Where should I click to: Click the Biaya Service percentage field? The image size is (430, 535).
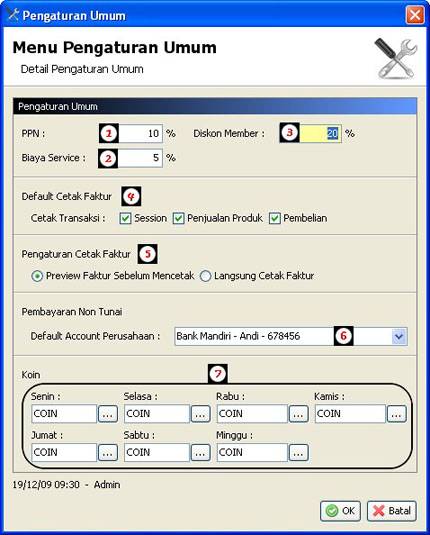click(x=140, y=158)
